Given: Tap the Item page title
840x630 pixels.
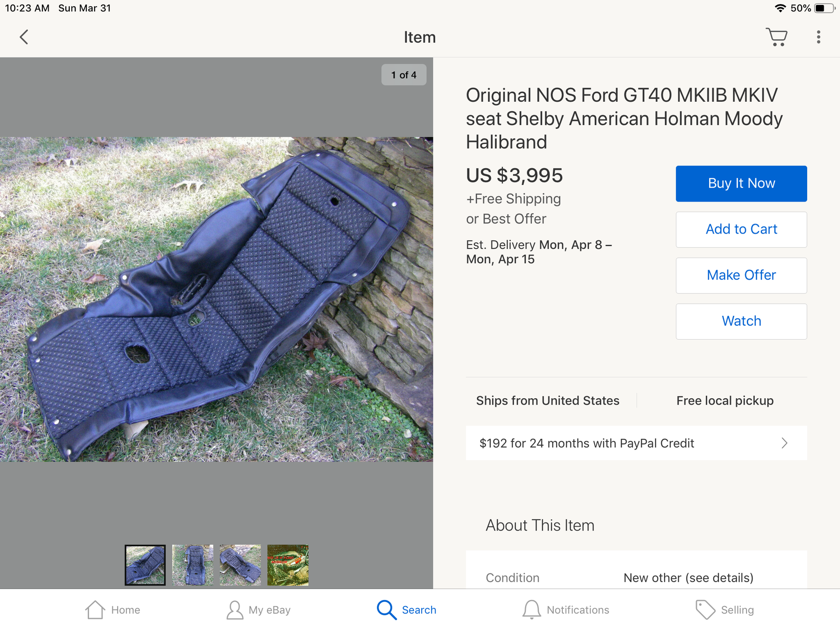Looking at the screenshot, I should 419,37.
